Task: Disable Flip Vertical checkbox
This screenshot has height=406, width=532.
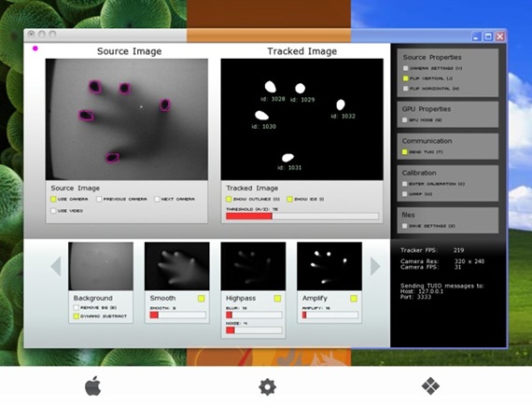Action: [405, 78]
